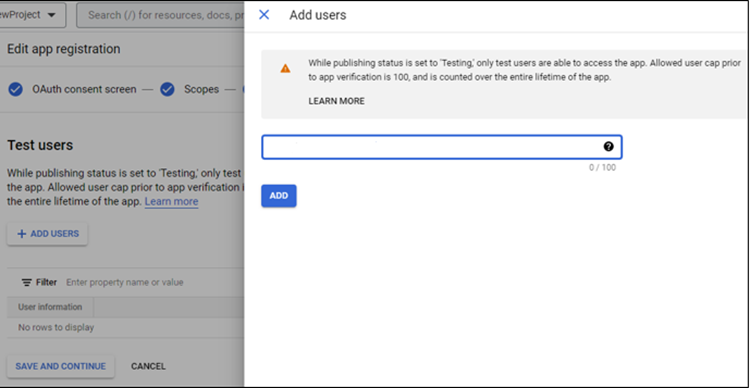Open the project selector dropdown arrow

51,15
